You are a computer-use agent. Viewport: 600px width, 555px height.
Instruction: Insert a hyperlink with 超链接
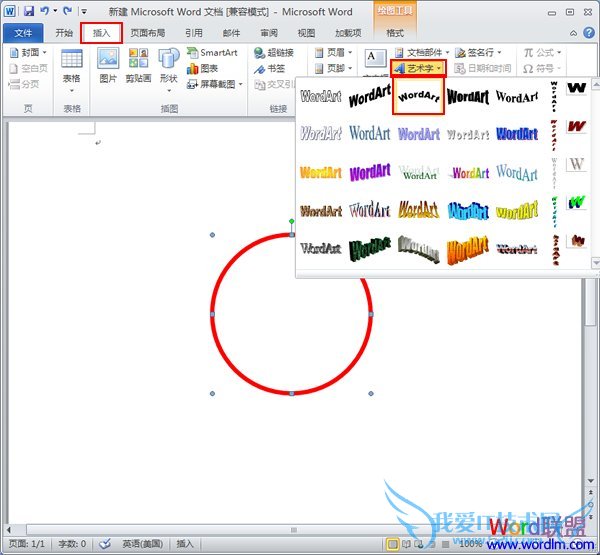point(274,53)
